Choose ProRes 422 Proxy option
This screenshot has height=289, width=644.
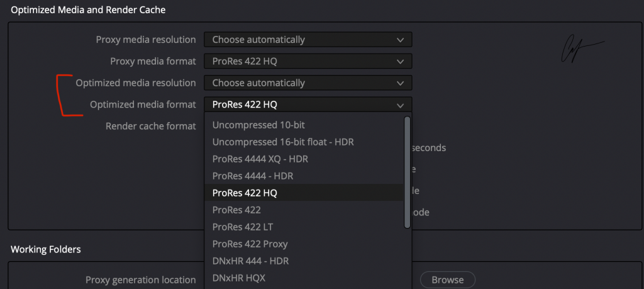[250, 244]
